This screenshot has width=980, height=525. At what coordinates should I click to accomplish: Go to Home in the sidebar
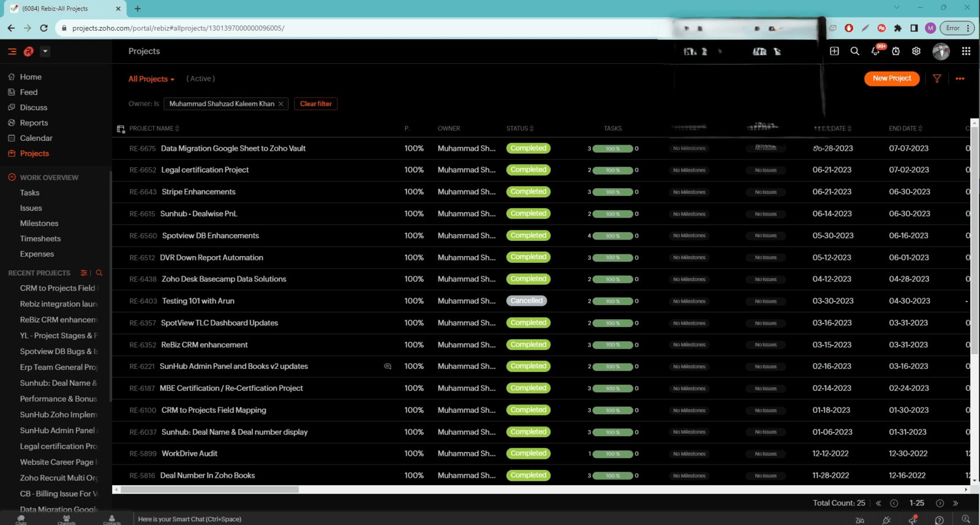(x=31, y=77)
